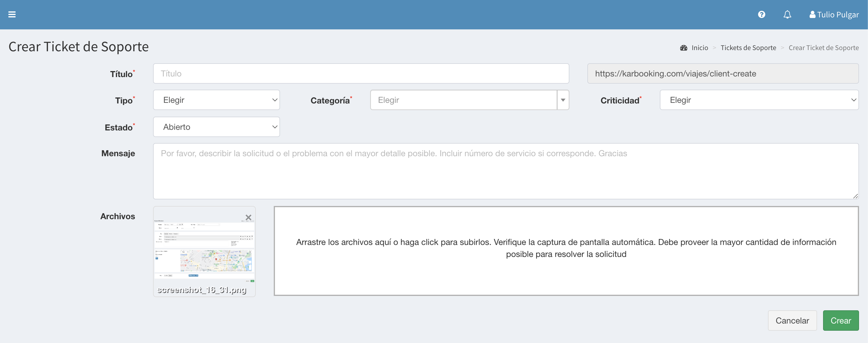Click inside the Mensaje text area
The width and height of the screenshot is (868, 343).
[506, 171]
